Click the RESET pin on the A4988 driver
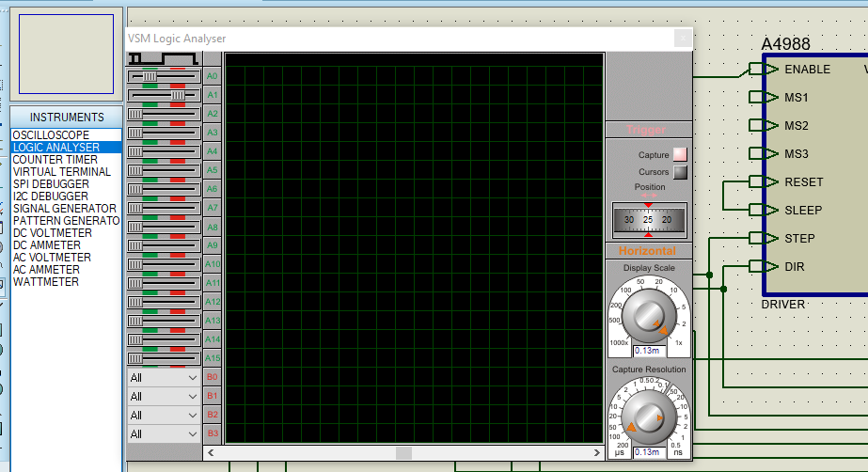This screenshot has width=868, height=472. (764, 182)
